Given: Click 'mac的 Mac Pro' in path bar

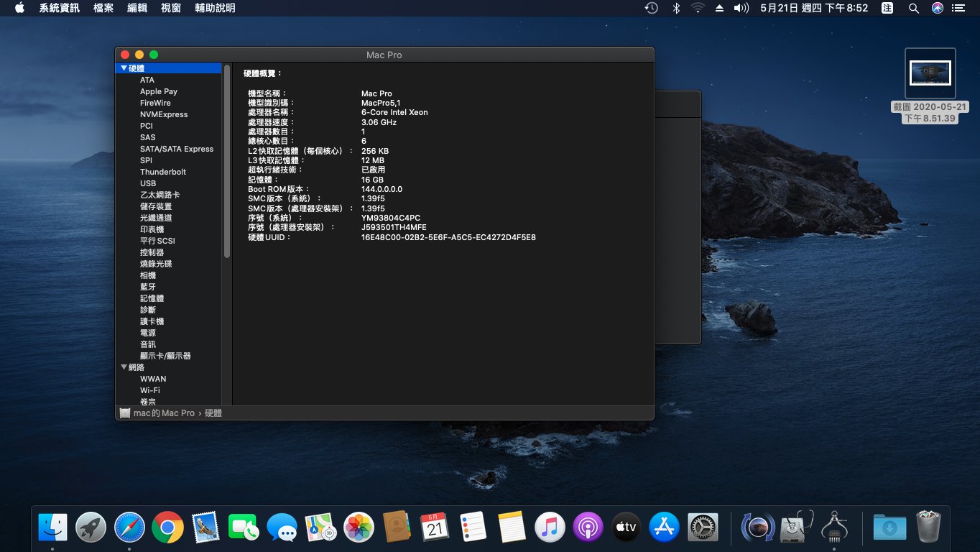Looking at the screenshot, I should [164, 413].
